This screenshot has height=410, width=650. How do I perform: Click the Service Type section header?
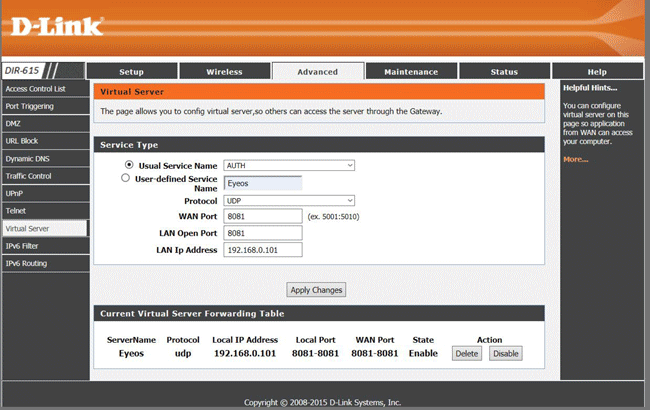(x=319, y=145)
